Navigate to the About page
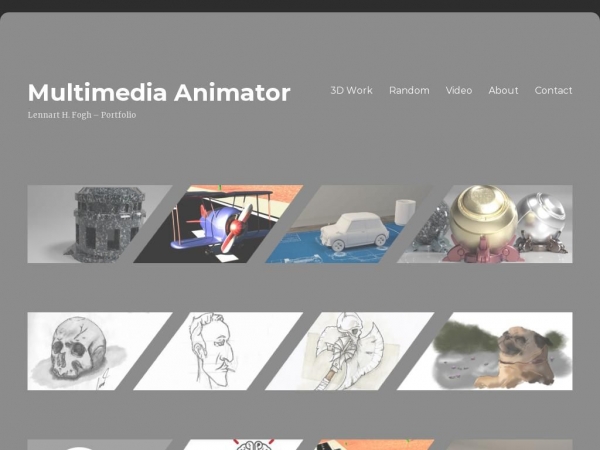Viewport: 600px width, 450px height. click(x=503, y=90)
